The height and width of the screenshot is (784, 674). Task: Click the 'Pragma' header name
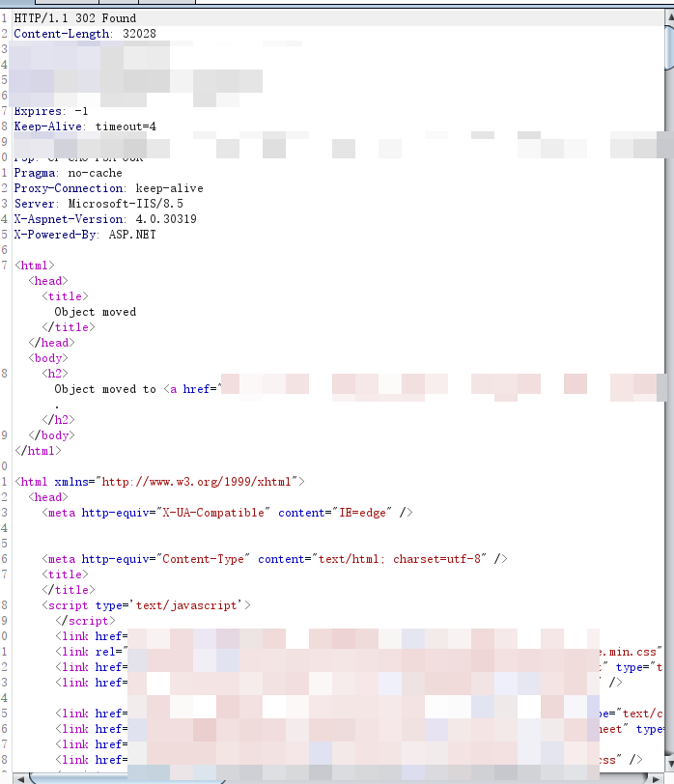point(35,173)
